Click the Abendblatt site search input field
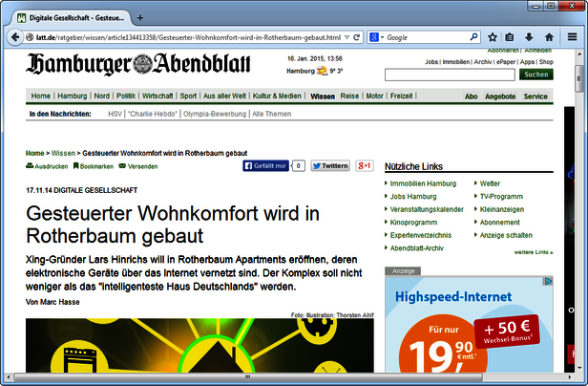588x386 pixels. pos(450,75)
